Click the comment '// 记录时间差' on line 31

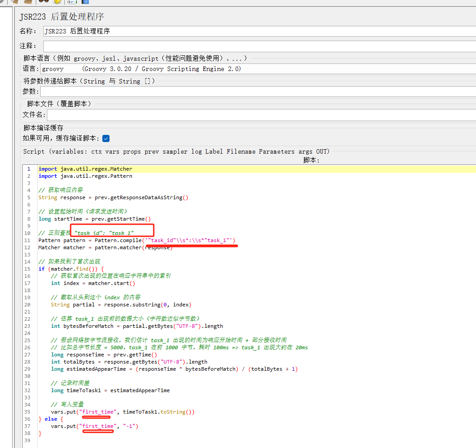(x=71, y=383)
